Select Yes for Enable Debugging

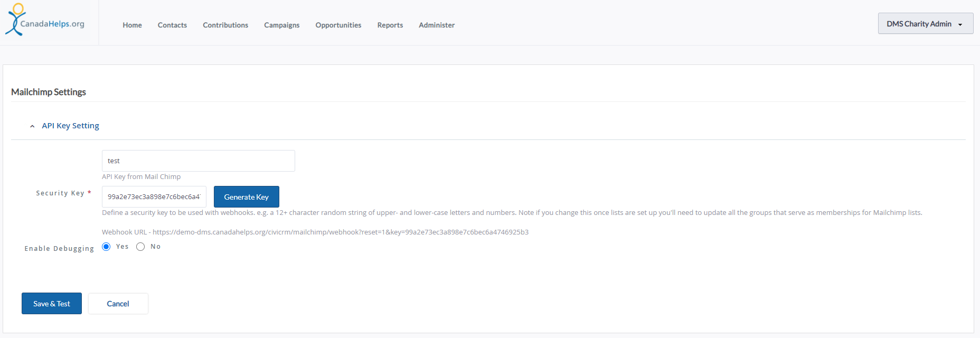click(x=106, y=247)
